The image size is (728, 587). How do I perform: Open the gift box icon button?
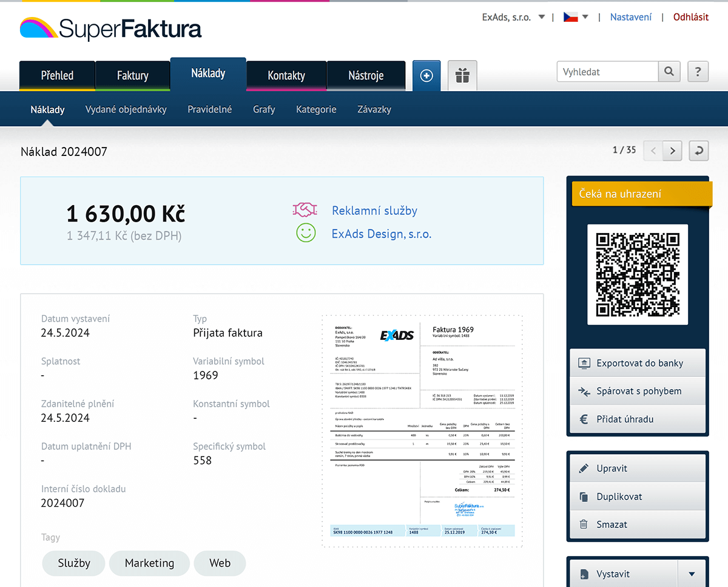click(462, 76)
